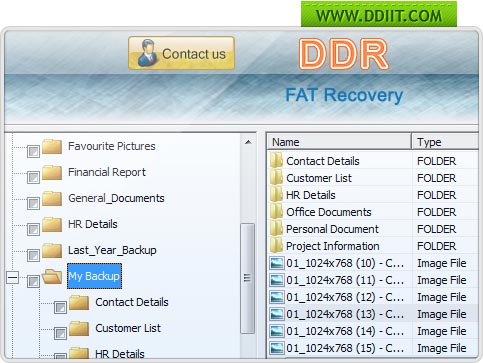
Task: Enable the General_Documents checkbox
Action: tap(33, 203)
